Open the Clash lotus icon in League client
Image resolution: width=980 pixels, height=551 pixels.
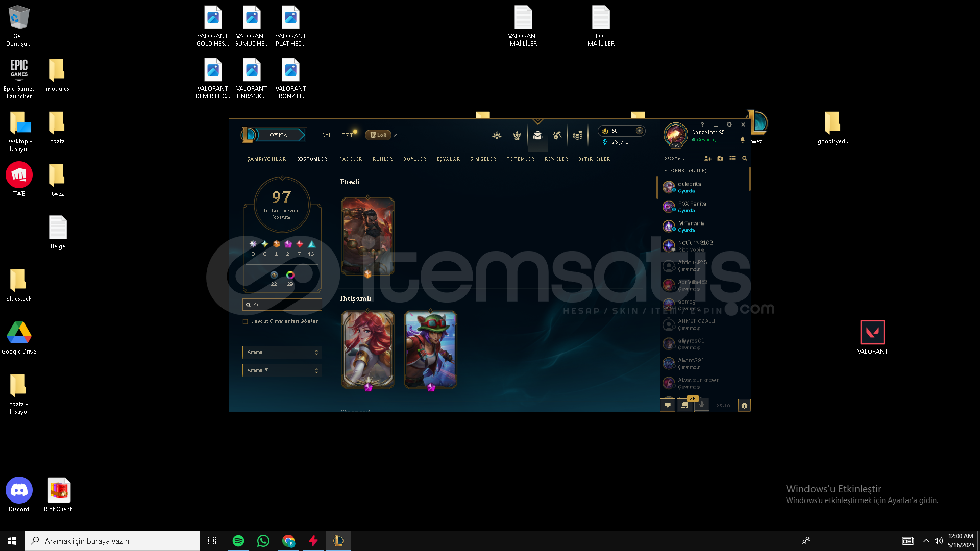click(497, 135)
